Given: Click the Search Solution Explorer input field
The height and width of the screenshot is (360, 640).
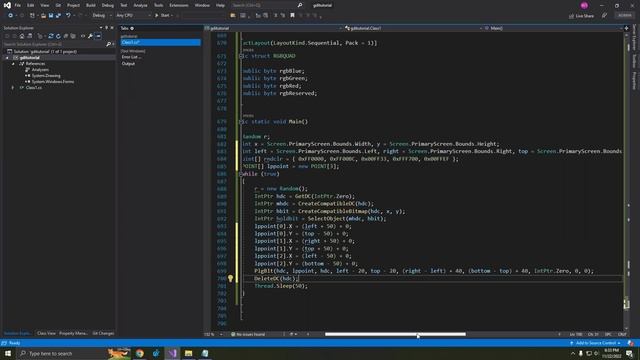Looking at the screenshot, I should [53, 44].
